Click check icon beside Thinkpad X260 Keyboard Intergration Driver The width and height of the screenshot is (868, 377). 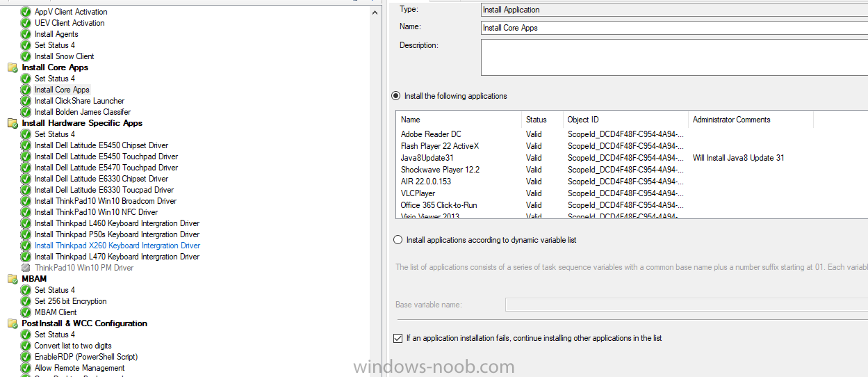click(26, 246)
